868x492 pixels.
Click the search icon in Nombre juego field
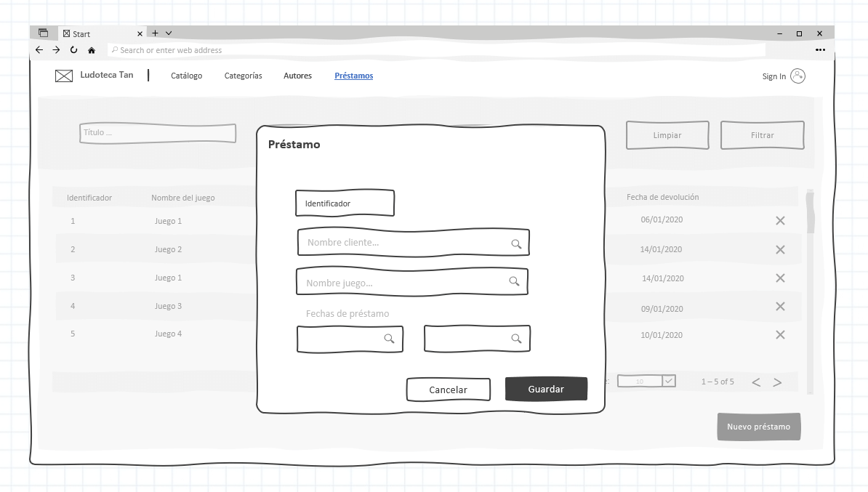[514, 282]
